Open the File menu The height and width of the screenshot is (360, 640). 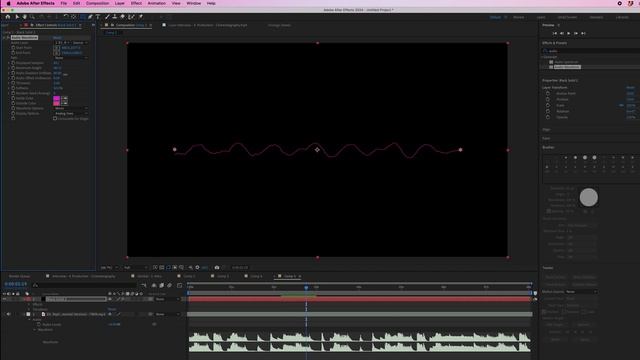64,3
